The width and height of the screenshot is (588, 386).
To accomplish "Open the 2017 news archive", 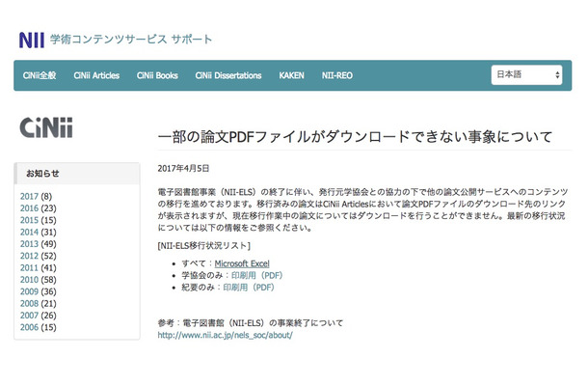I will [29, 197].
